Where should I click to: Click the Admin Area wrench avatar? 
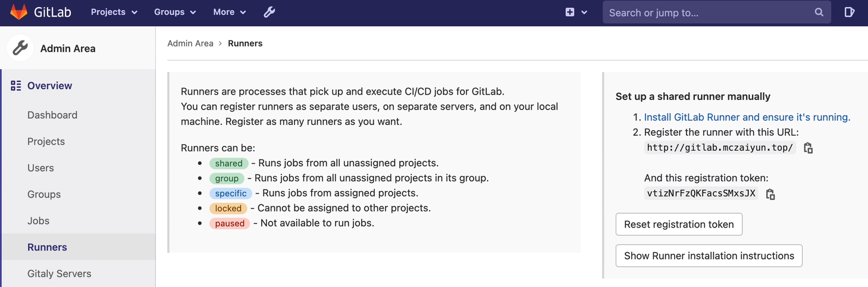coord(21,48)
